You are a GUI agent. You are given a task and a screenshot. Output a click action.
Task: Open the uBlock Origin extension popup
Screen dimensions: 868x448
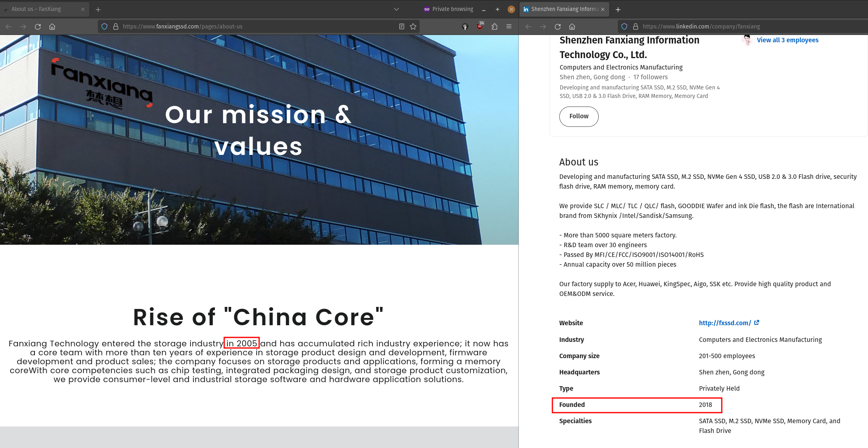click(480, 26)
